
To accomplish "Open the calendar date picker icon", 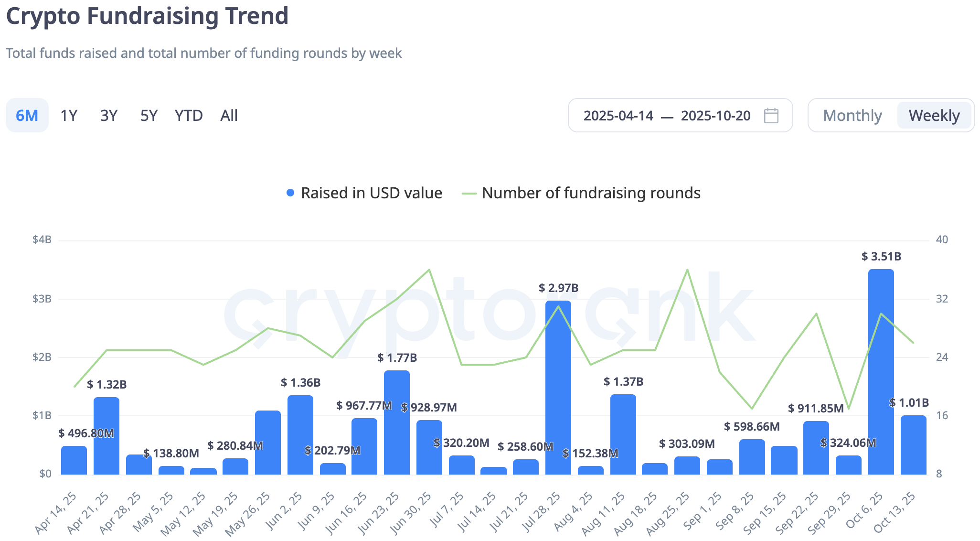I will [x=771, y=116].
